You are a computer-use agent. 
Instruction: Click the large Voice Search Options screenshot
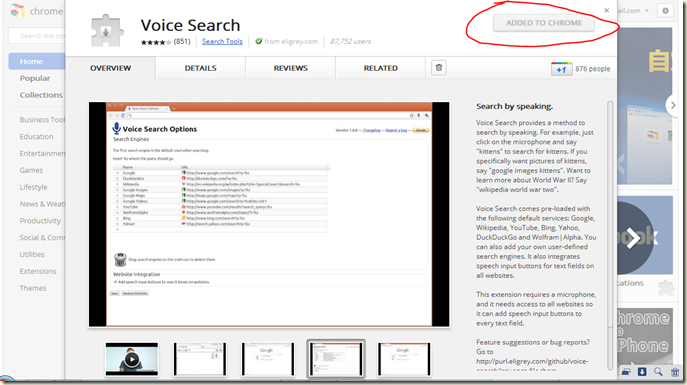point(269,214)
